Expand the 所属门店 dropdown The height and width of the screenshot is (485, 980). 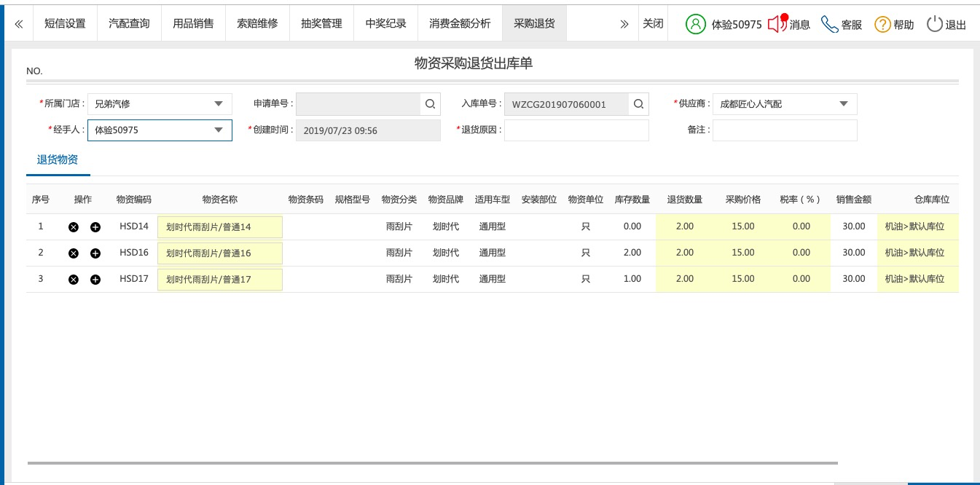click(218, 104)
